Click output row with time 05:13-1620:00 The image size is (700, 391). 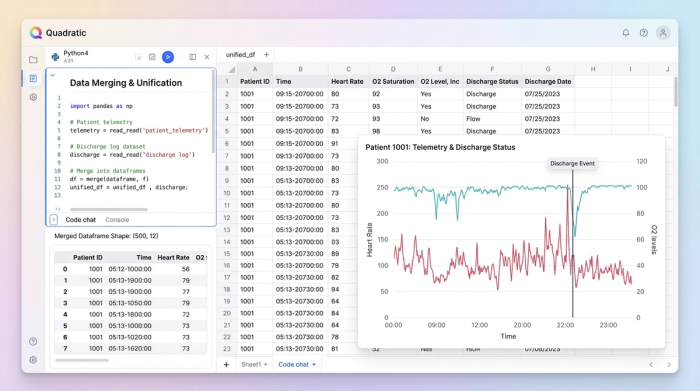[x=130, y=349]
